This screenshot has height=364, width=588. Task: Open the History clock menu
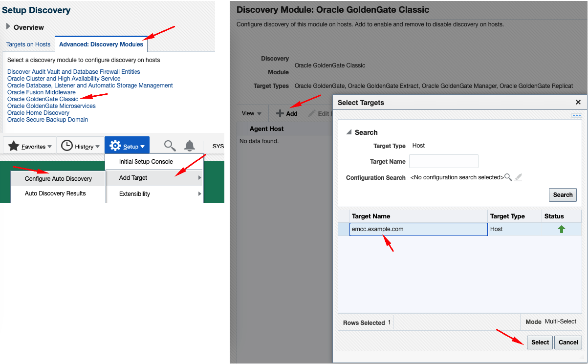[x=80, y=146]
